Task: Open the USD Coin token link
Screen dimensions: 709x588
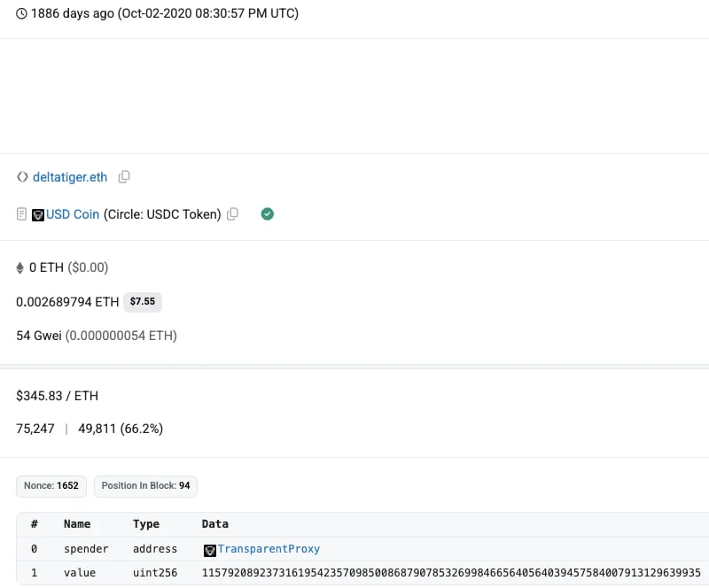Action: (x=73, y=214)
